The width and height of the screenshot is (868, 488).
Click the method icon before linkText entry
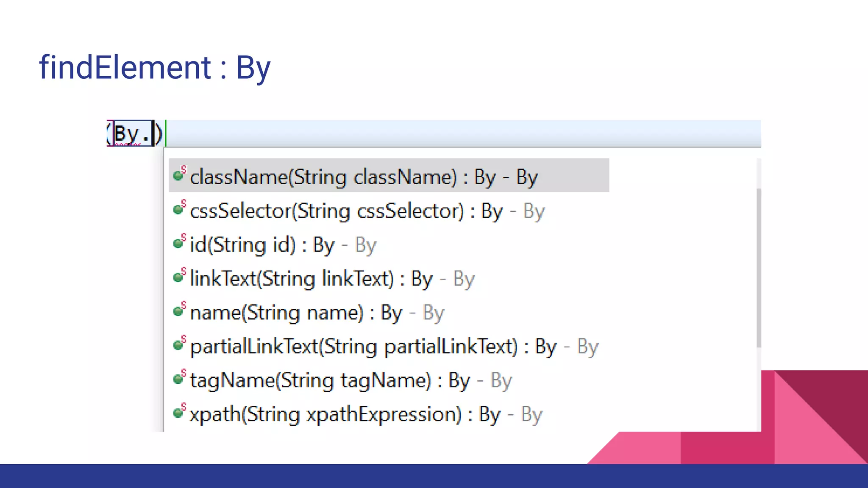coord(179,277)
